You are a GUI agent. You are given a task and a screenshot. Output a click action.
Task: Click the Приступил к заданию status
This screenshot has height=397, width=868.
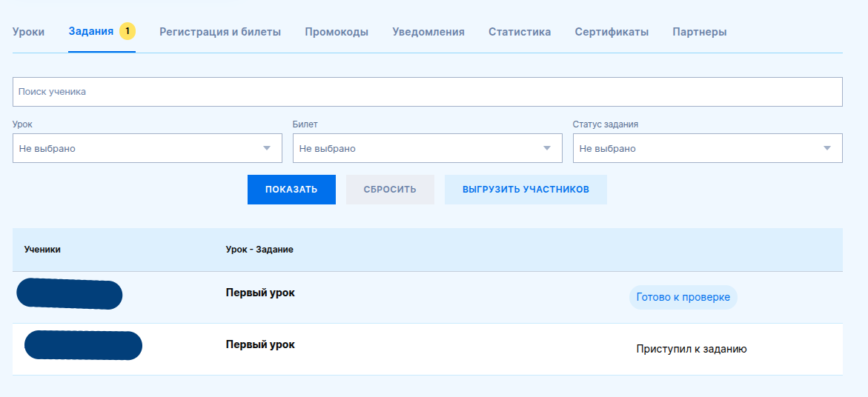692,349
